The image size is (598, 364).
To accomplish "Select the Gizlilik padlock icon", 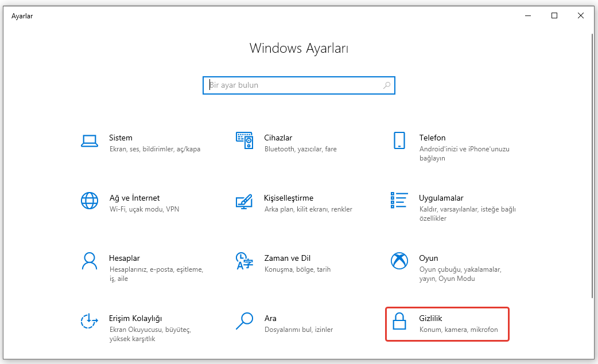I will [x=399, y=321].
